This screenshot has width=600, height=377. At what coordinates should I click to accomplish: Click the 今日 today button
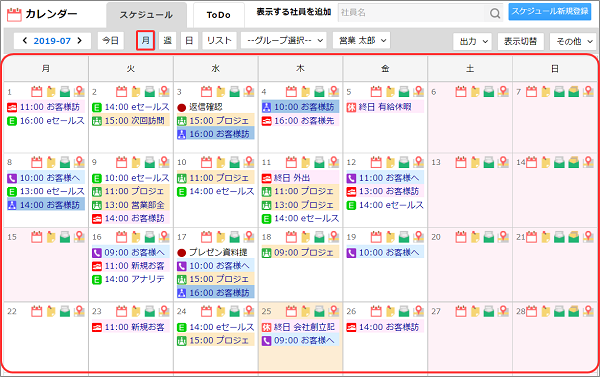111,40
